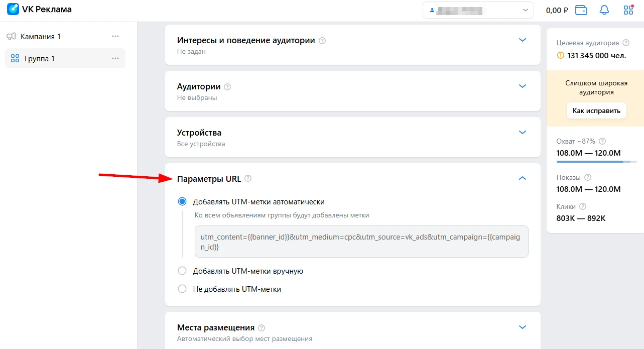The height and width of the screenshot is (349, 644).
Task: Expand the Устройства section
Action: coord(523,133)
